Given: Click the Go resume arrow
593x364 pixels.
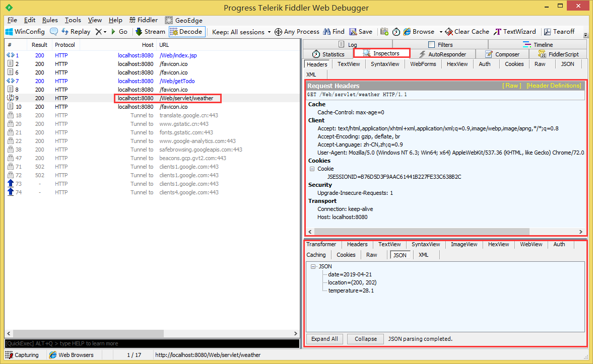Looking at the screenshot, I should (119, 32).
